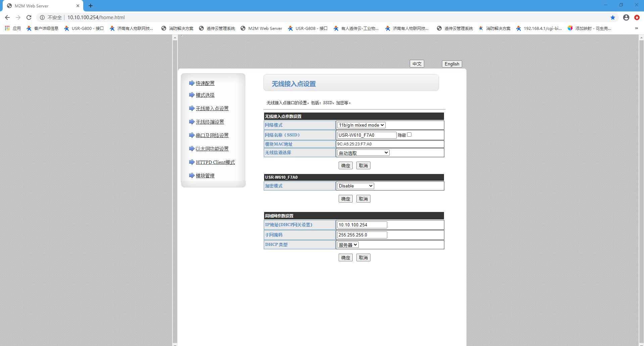This screenshot has height=346, width=644.
Task: Close the M2M Web Server tab
Action: (78, 6)
